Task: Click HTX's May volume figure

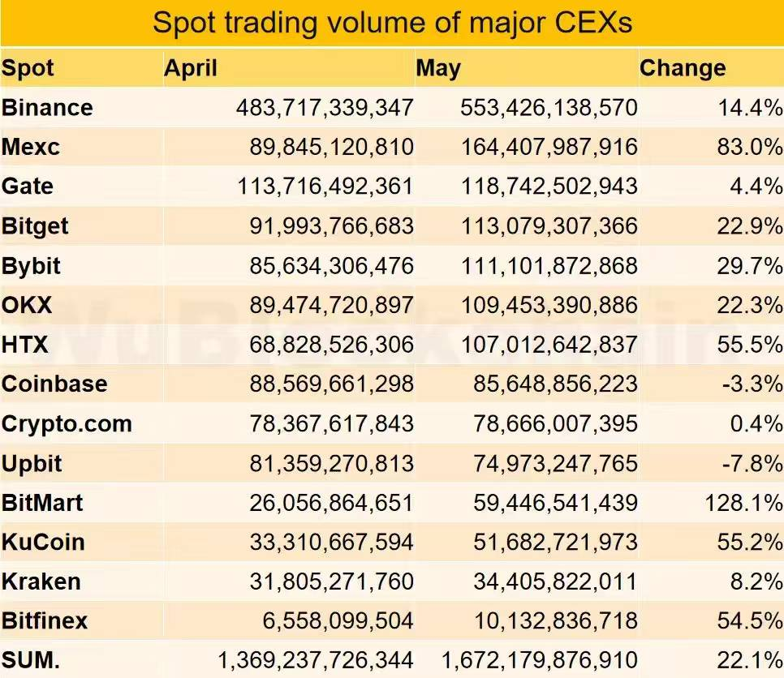Action: coord(549,345)
